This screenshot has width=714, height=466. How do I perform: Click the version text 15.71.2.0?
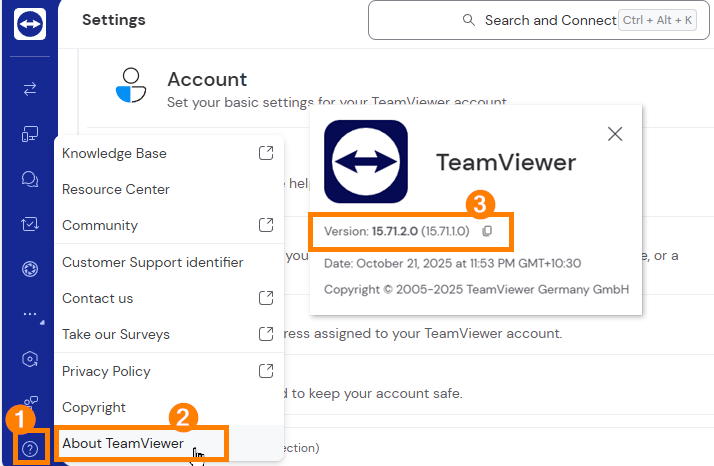point(395,231)
